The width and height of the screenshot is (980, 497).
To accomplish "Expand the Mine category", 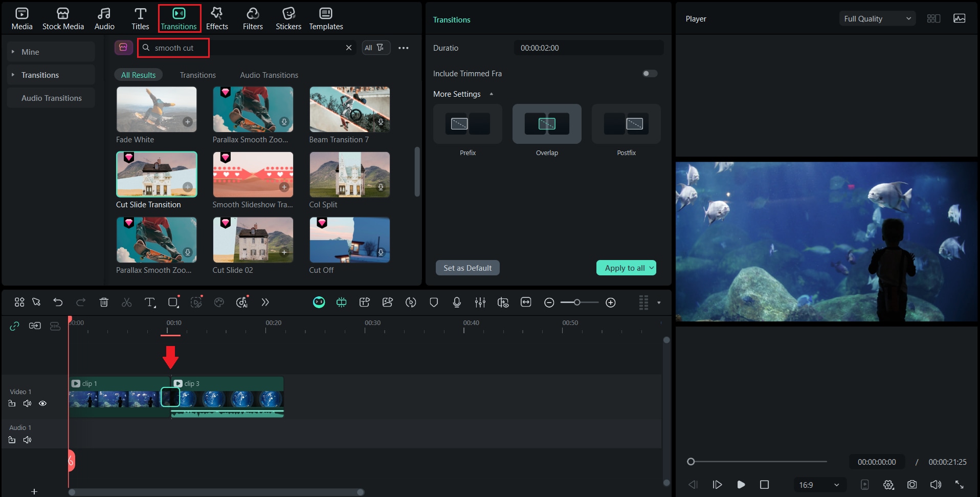I will pos(30,52).
